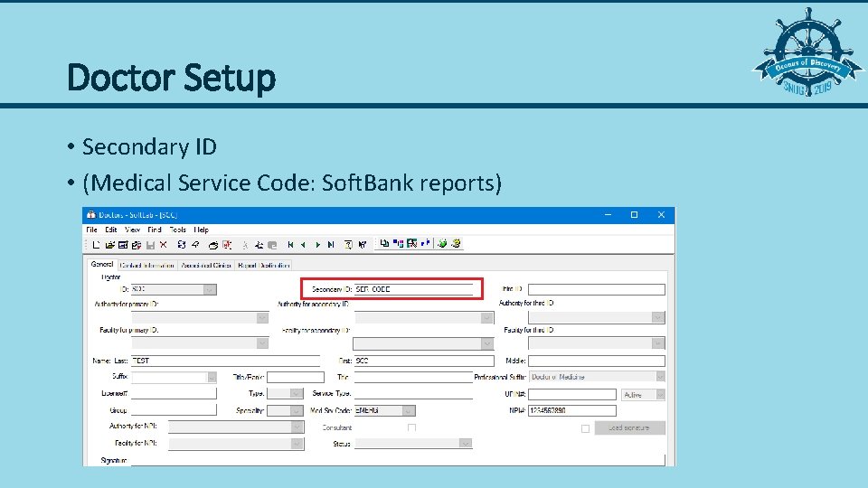Click the ship wheel SNUG 2019 logo

click(808, 53)
